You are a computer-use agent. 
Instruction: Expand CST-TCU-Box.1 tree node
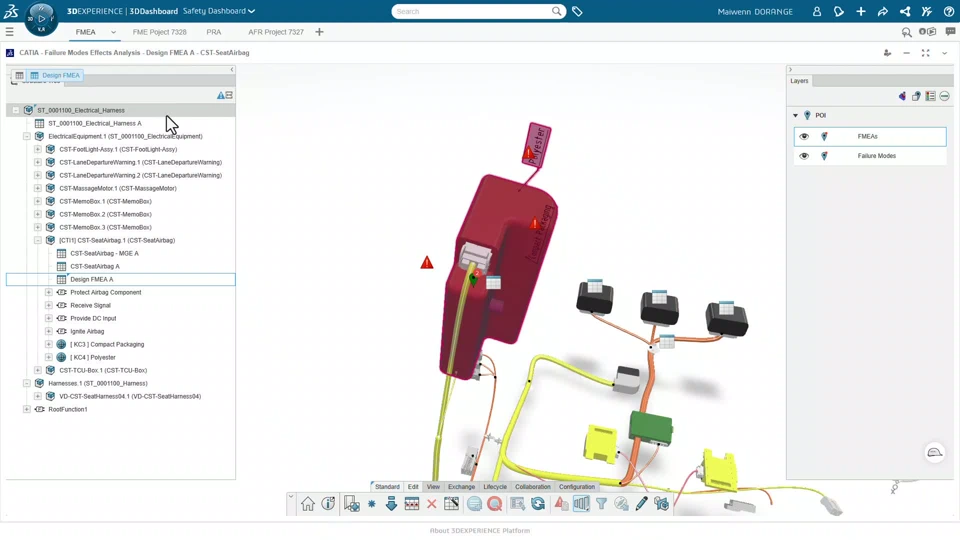[38, 370]
